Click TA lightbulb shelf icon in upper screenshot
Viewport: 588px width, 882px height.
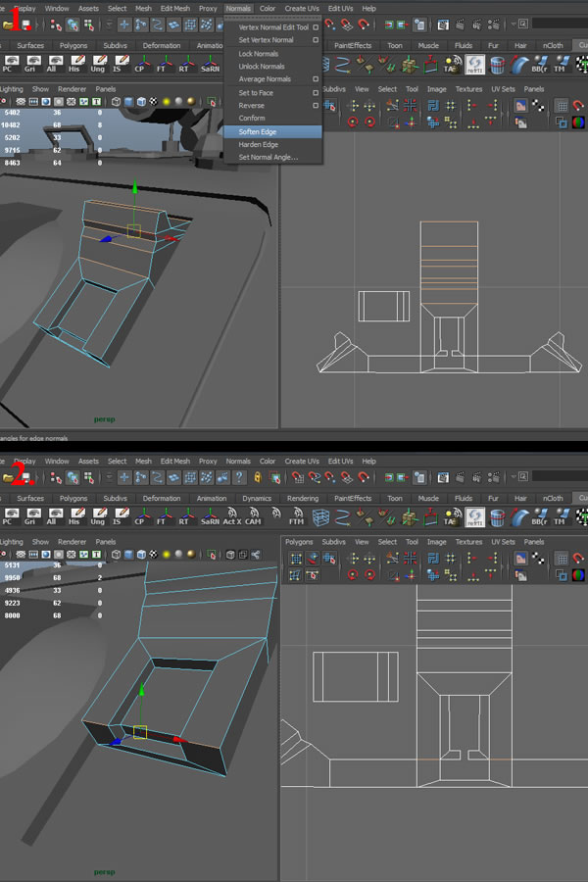coord(452,64)
